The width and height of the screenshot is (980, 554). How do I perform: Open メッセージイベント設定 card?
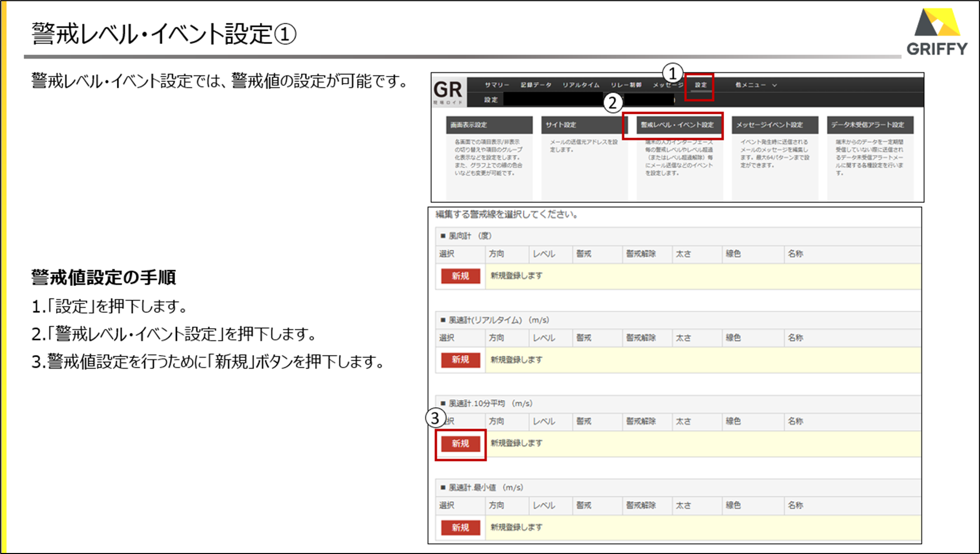pyautogui.click(x=774, y=125)
